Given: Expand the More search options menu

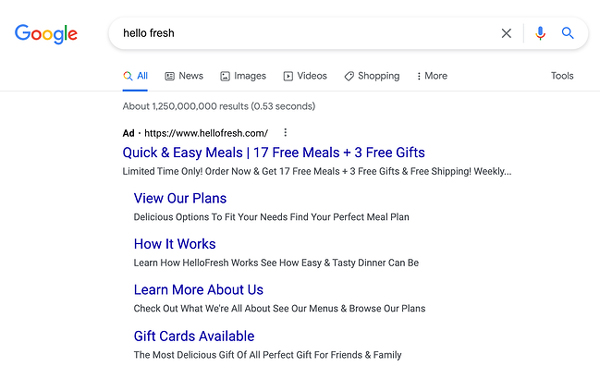Looking at the screenshot, I should [432, 76].
